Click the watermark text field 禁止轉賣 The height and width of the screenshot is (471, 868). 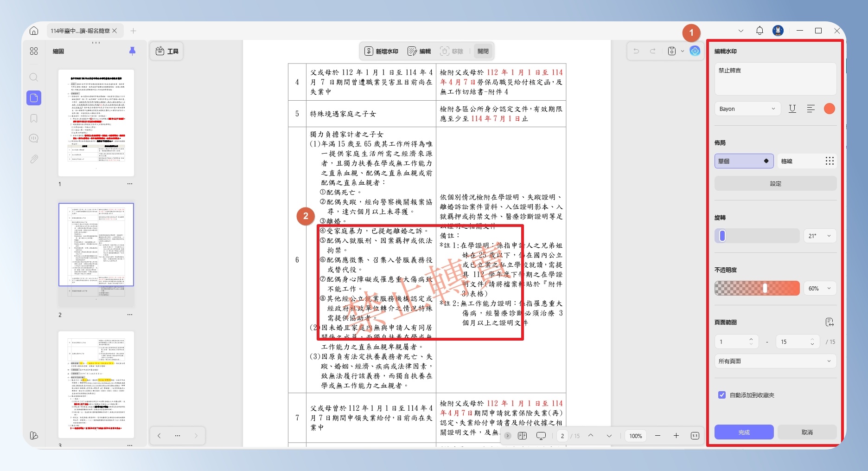[x=775, y=79]
